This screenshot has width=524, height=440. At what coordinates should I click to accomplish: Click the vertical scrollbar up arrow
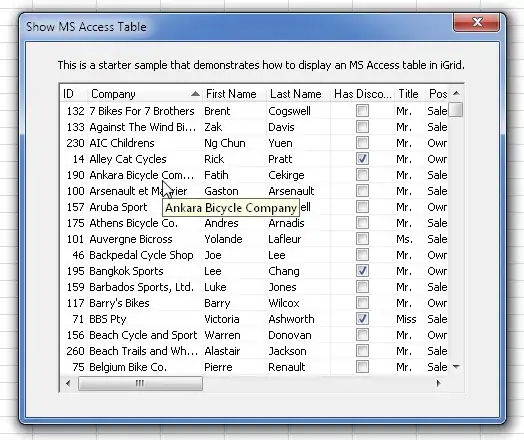[456, 93]
